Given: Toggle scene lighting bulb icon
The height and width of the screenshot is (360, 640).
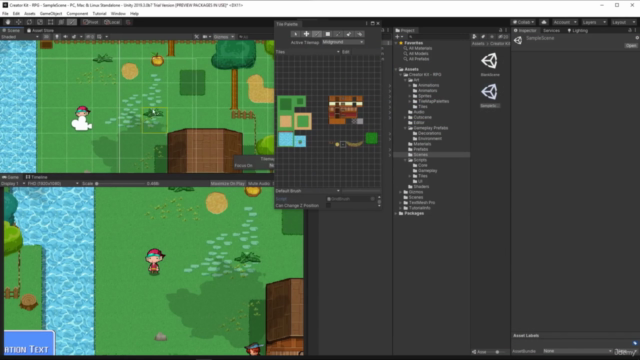Looking at the screenshot, I should coord(57,37).
